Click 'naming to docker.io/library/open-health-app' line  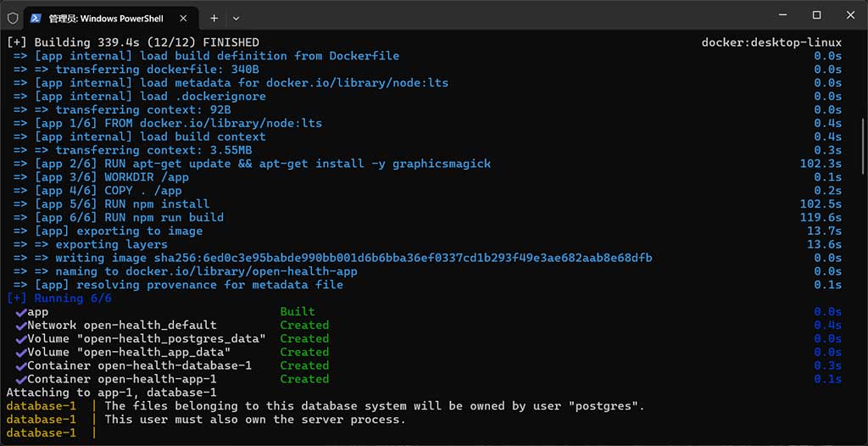tap(186, 271)
